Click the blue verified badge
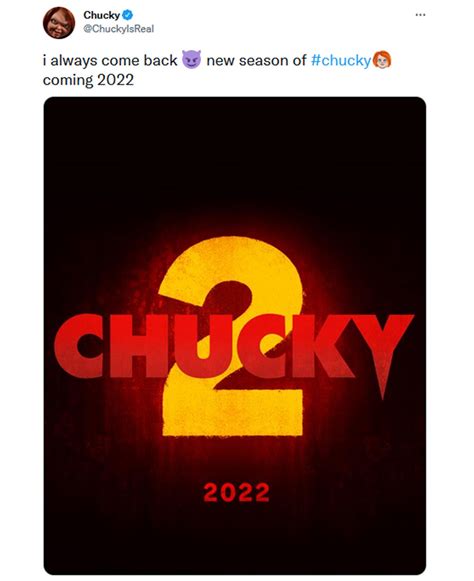Screen dimensions: 474x581 [127, 15]
